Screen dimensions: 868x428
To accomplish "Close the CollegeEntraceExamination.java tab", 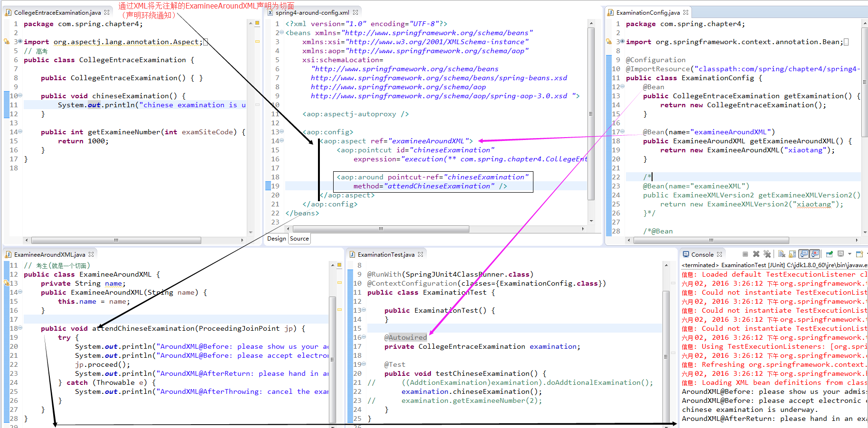I will pyautogui.click(x=107, y=12).
